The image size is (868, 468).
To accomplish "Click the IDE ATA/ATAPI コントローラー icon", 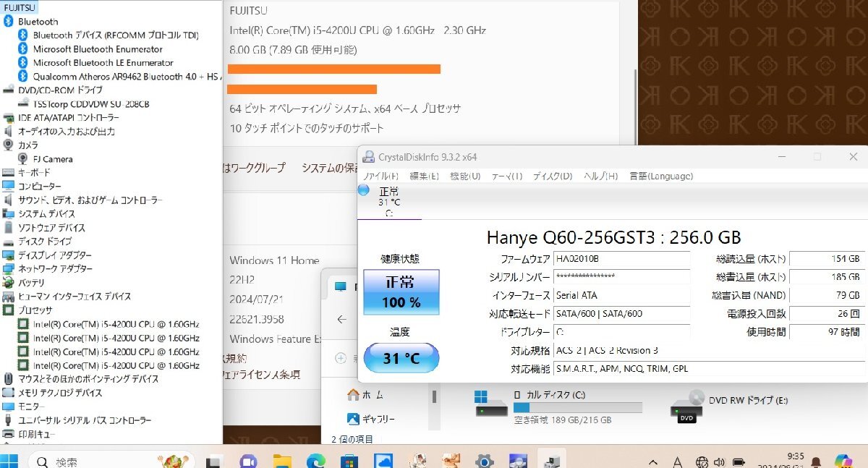I will [x=9, y=118].
